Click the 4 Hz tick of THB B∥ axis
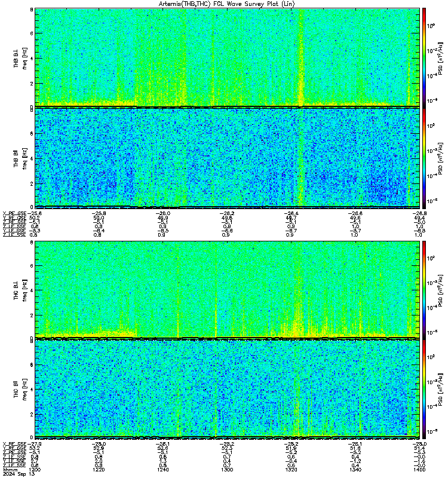Viewport: 448px width, 478px height. 32,158
